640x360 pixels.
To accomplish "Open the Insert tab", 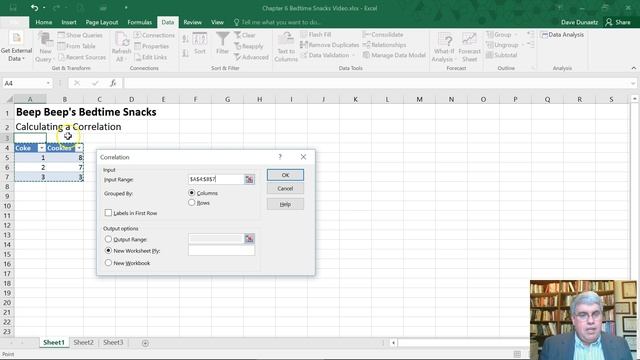I will pyautogui.click(x=69, y=22).
